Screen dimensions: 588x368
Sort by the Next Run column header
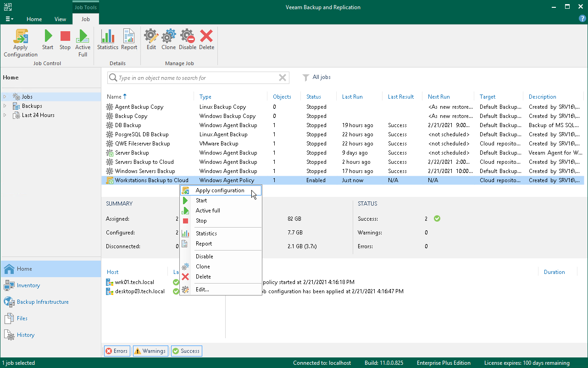click(438, 97)
